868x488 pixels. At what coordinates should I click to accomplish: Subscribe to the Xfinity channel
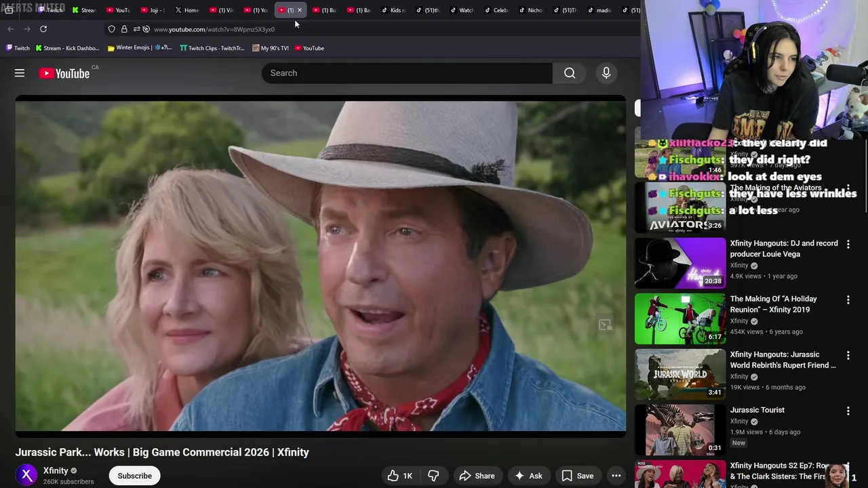134,476
